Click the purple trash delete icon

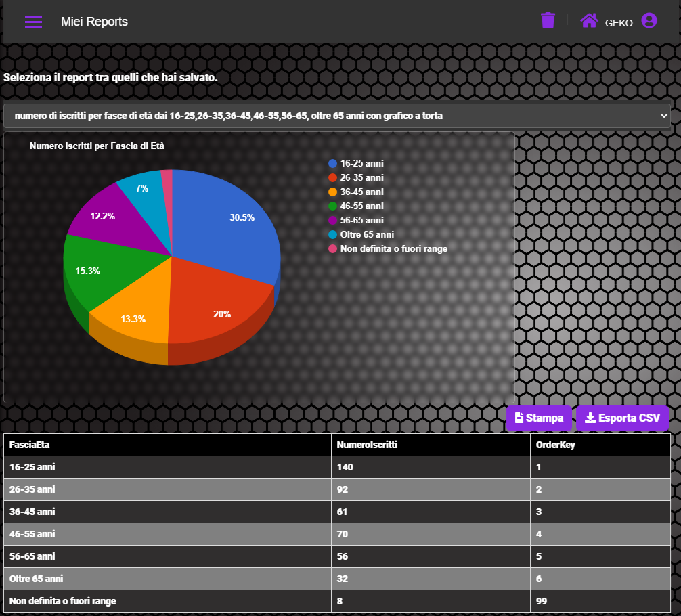548,21
